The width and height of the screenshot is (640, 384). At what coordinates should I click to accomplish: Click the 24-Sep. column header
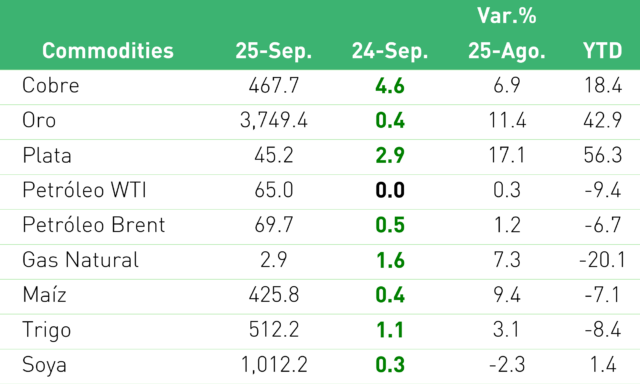390,51
